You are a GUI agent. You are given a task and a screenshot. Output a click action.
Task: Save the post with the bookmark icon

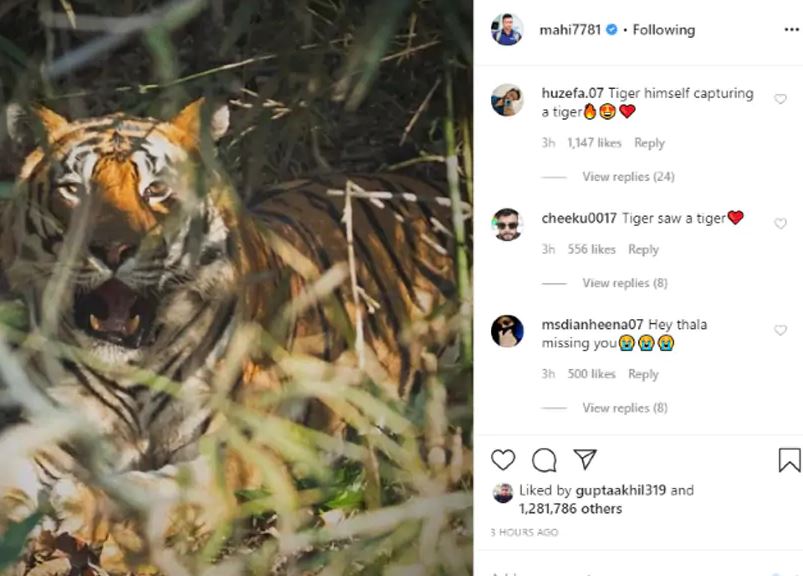tap(789, 460)
